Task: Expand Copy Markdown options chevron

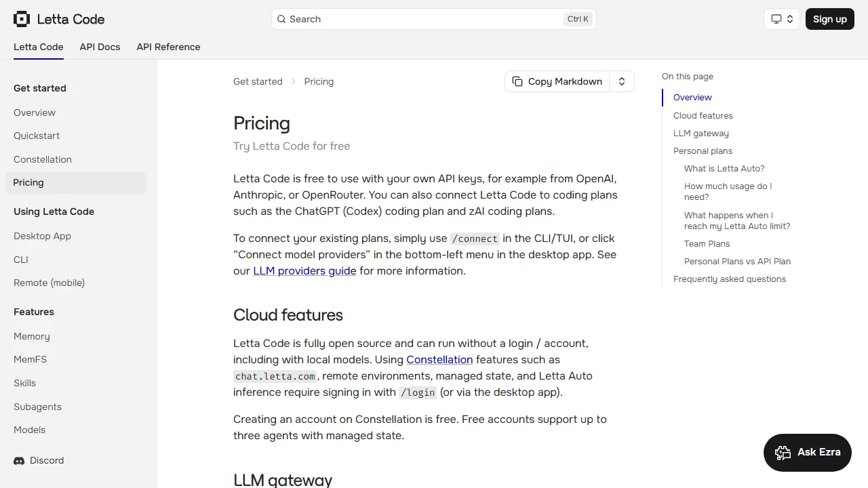Action: [622, 81]
